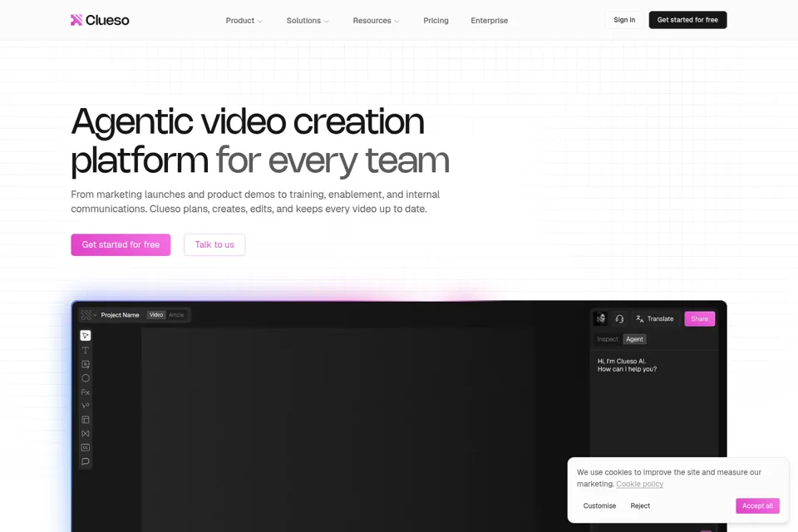Click the Clueso logo in the header

(100, 20)
